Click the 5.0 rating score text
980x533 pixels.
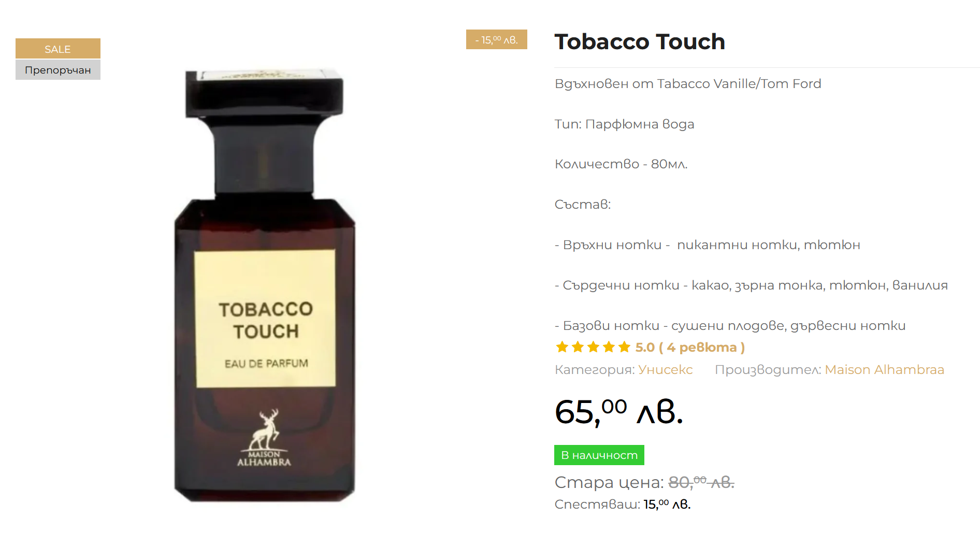pos(645,348)
